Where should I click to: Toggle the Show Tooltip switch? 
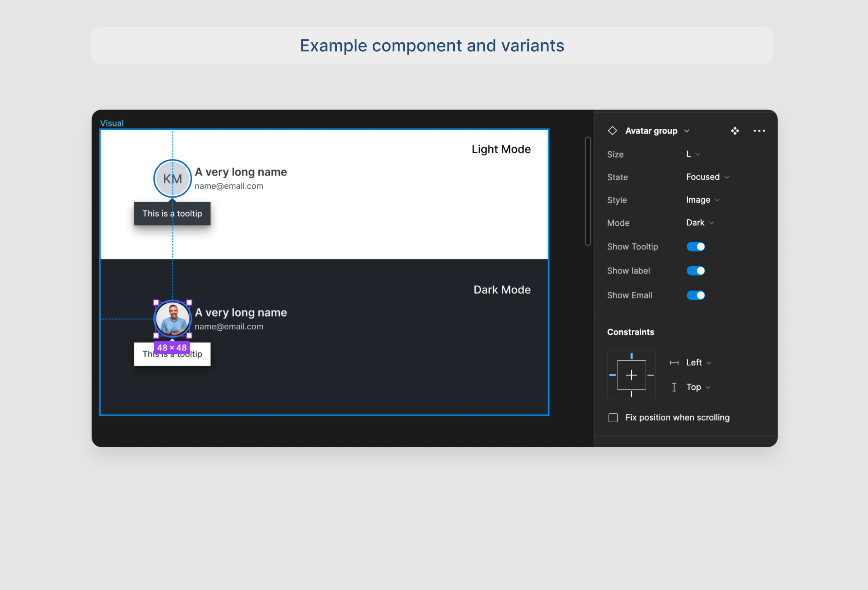pos(695,247)
